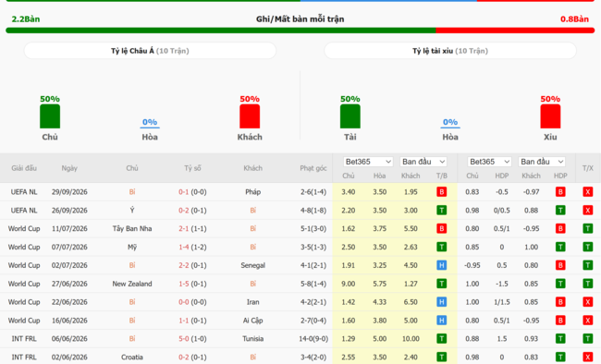This screenshot has height=364, width=601.
Task: Click the date 11/07/2026
Action: [69, 229]
